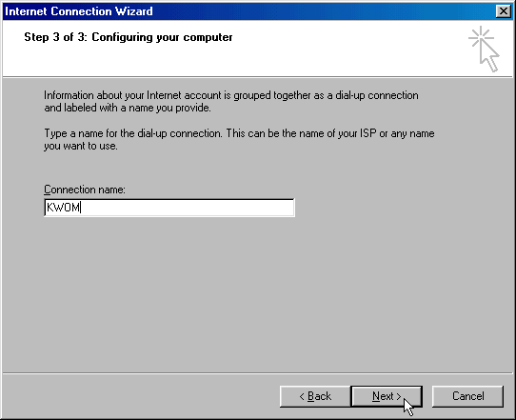Click the Type a name instruction paragraph
516x420 pixels.
click(239, 140)
